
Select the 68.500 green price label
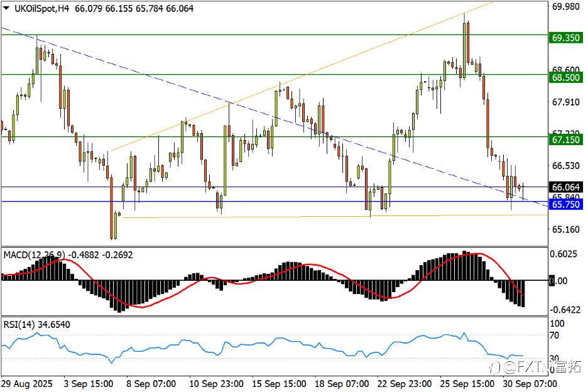click(x=566, y=77)
